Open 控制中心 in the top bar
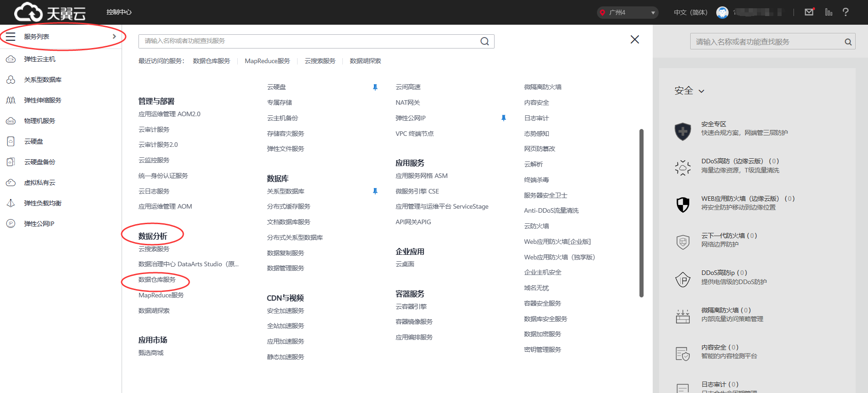The width and height of the screenshot is (868, 393). coord(119,12)
